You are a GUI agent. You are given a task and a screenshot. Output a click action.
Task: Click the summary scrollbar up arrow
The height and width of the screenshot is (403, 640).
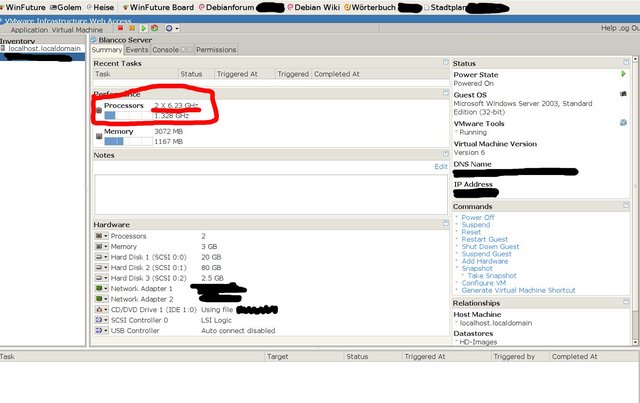coord(636,60)
